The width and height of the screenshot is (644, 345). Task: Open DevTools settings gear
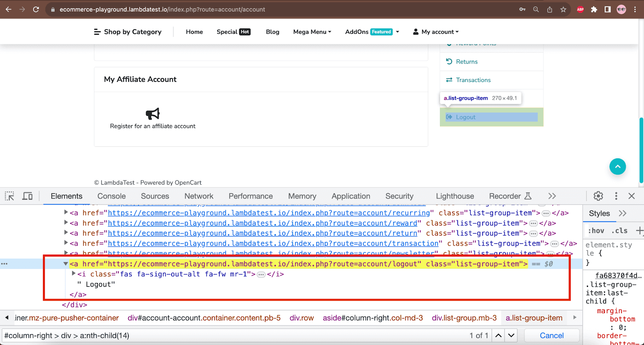point(598,196)
